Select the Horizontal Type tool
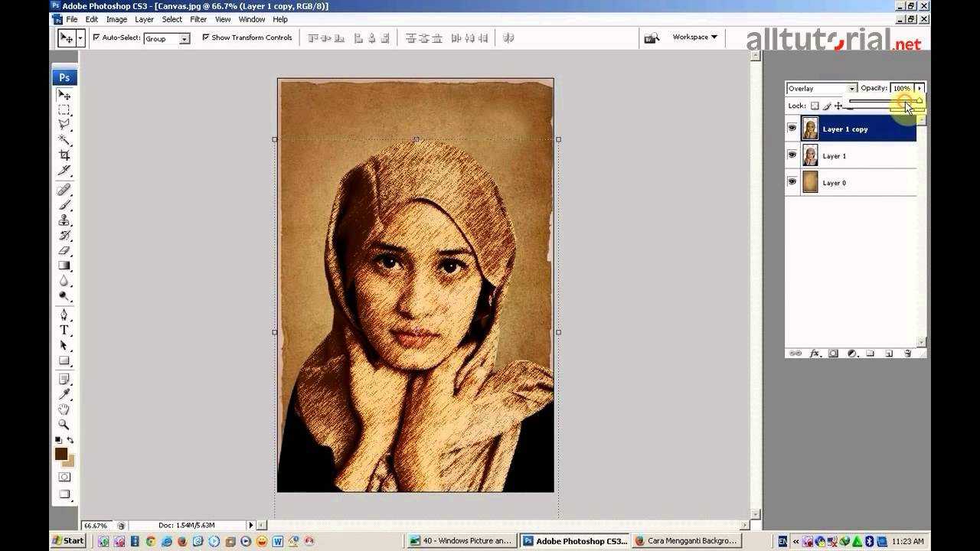Viewport: 980px width, 551px height. [x=64, y=330]
